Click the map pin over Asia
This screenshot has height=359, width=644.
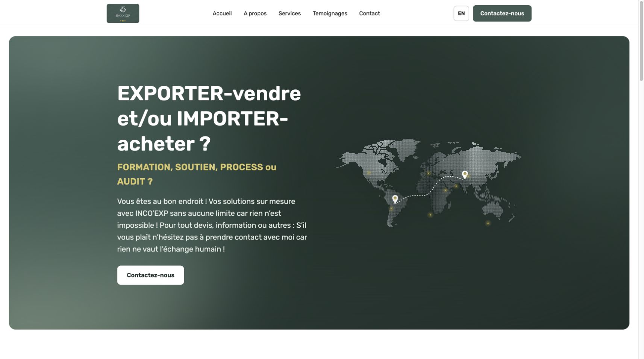click(465, 174)
